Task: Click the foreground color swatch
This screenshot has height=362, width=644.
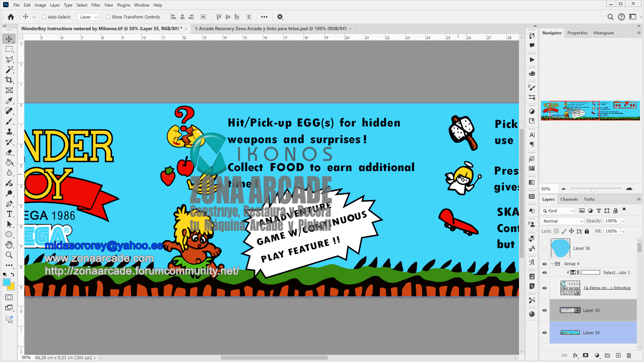Action: (7, 282)
